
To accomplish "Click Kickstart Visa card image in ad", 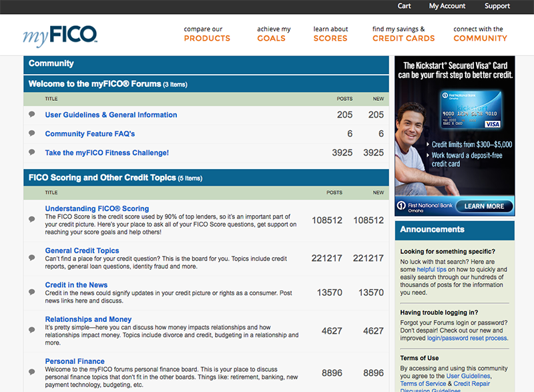I will (x=471, y=110).
